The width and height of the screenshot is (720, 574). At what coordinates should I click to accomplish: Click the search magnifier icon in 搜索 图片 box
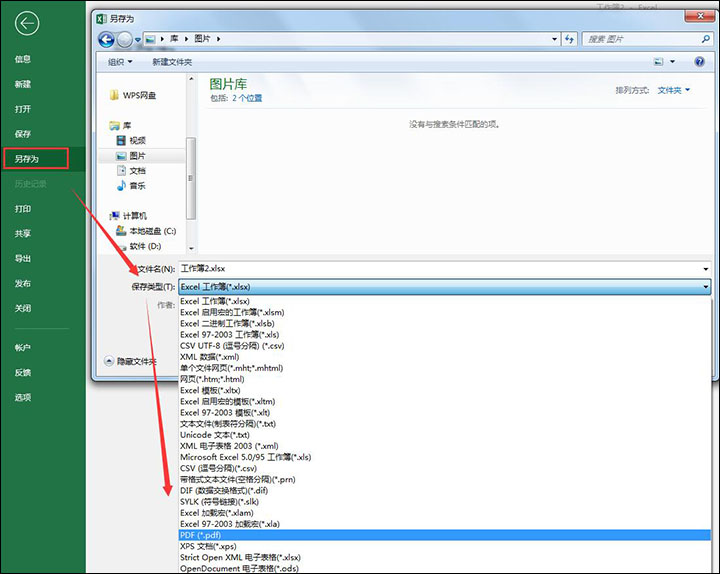point(706,39)
